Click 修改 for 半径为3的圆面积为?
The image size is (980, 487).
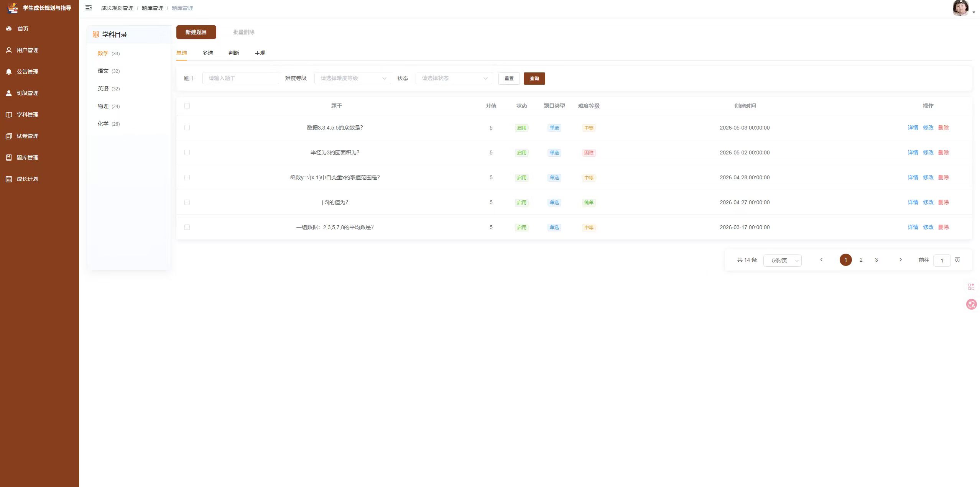[x=928, y=152]
